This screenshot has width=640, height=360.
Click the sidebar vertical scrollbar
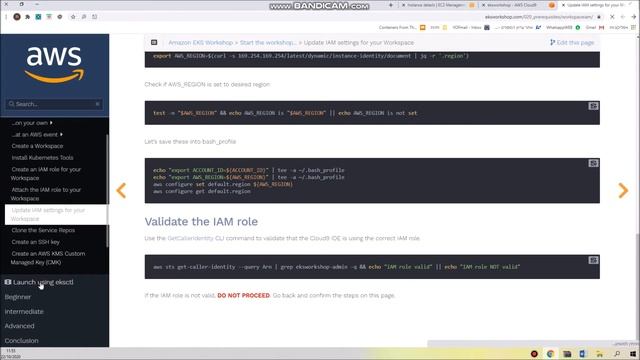click(107, 191)
